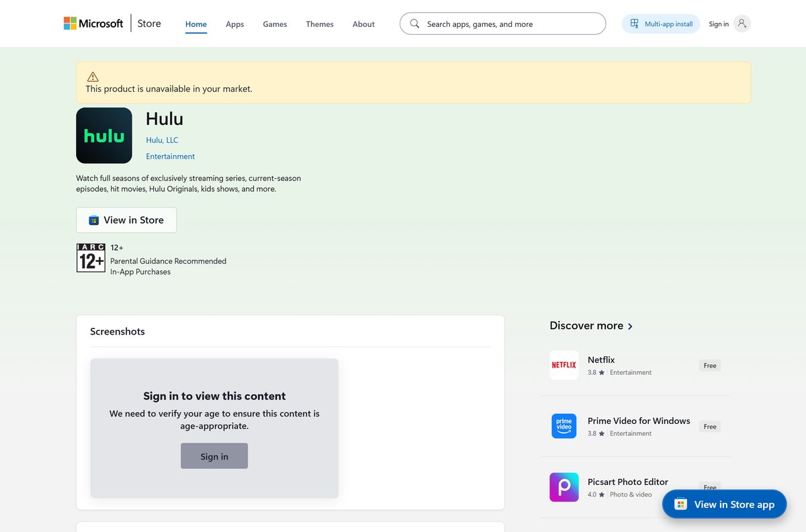The image size is (806, 532).
Task: Select the Home tab
Action: [196, 24]
